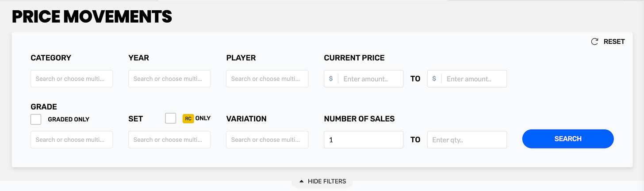
Task: Click the dollar sign in the minimum price field
Action: [x=331, y=79]
